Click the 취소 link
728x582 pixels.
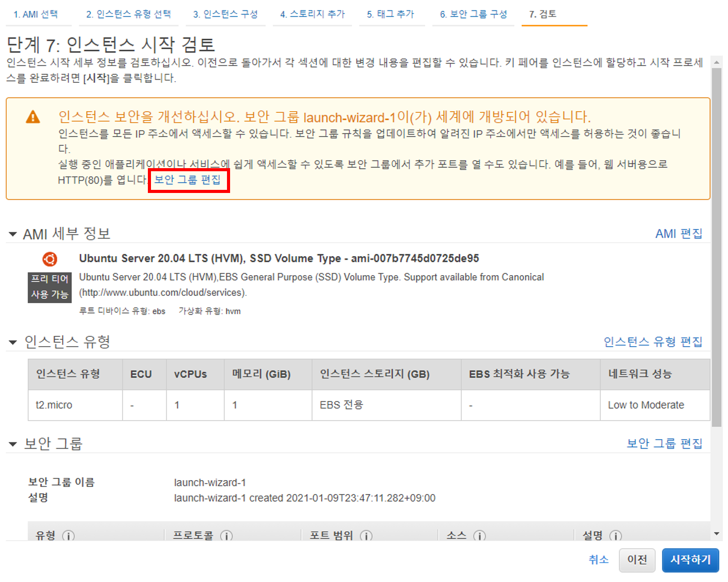[599, 560]
